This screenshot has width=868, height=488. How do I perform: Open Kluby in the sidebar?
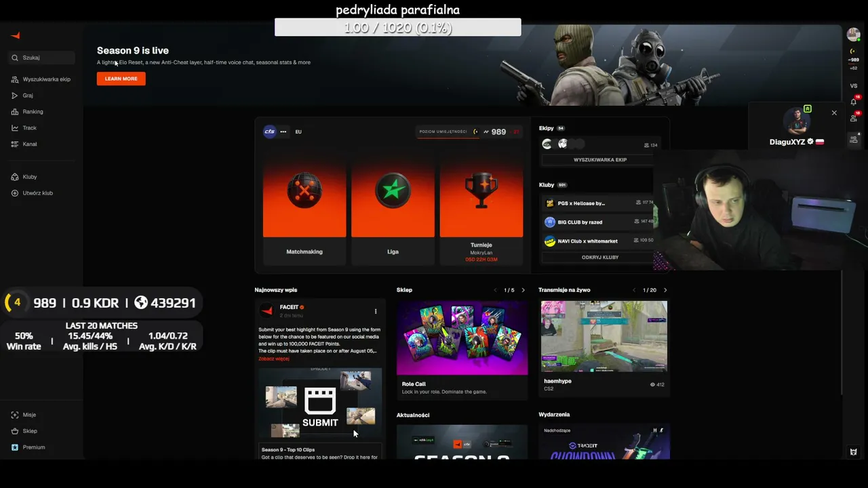(x=24, y=177)
